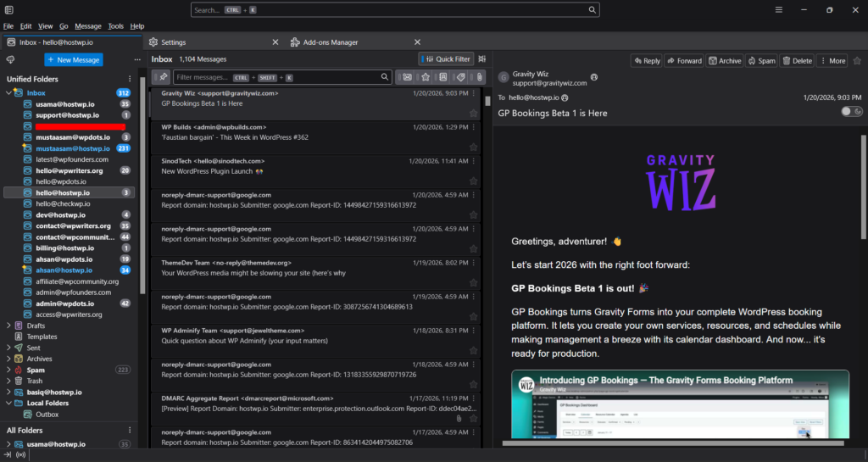Toggle the spaces toolbar icon in title bar
The width and height of the screenshot is (868, 462).
8,10
